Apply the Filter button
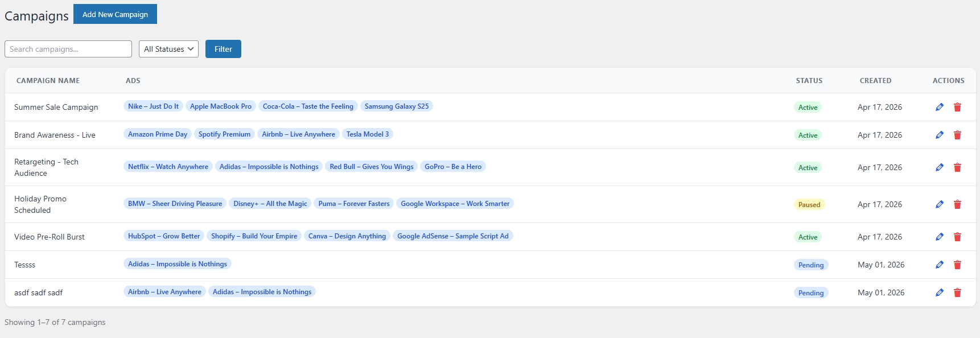Screen dimensions: 980x338 (x=223, y=49)
